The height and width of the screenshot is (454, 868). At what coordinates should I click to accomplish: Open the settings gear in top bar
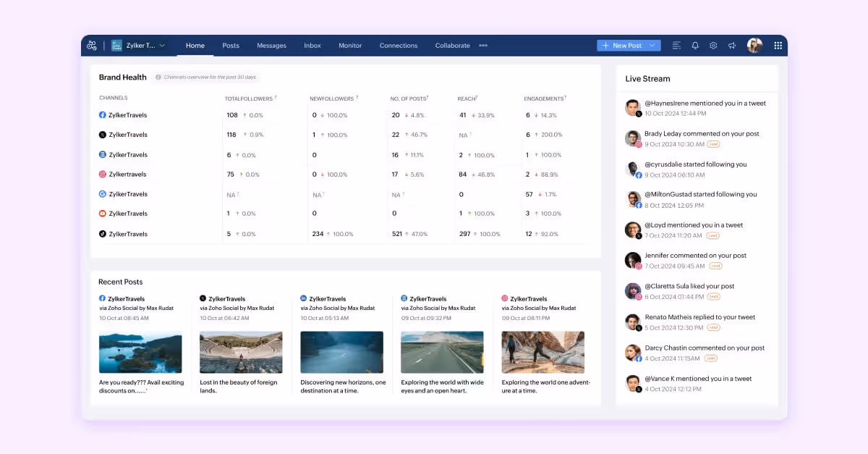pyautogui.click(x=712, y=45)
